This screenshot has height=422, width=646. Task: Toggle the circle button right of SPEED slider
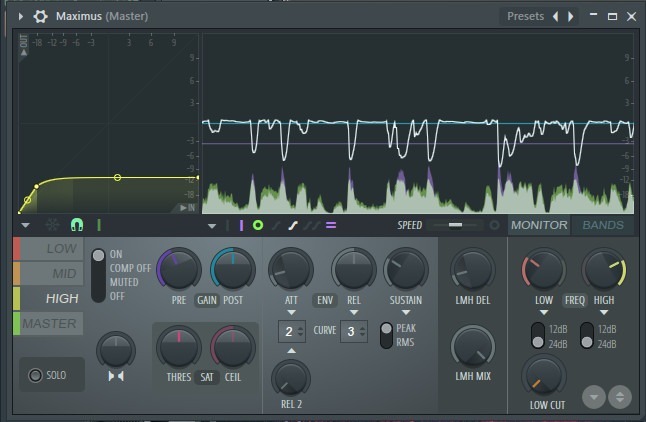(x=494, y=225)
